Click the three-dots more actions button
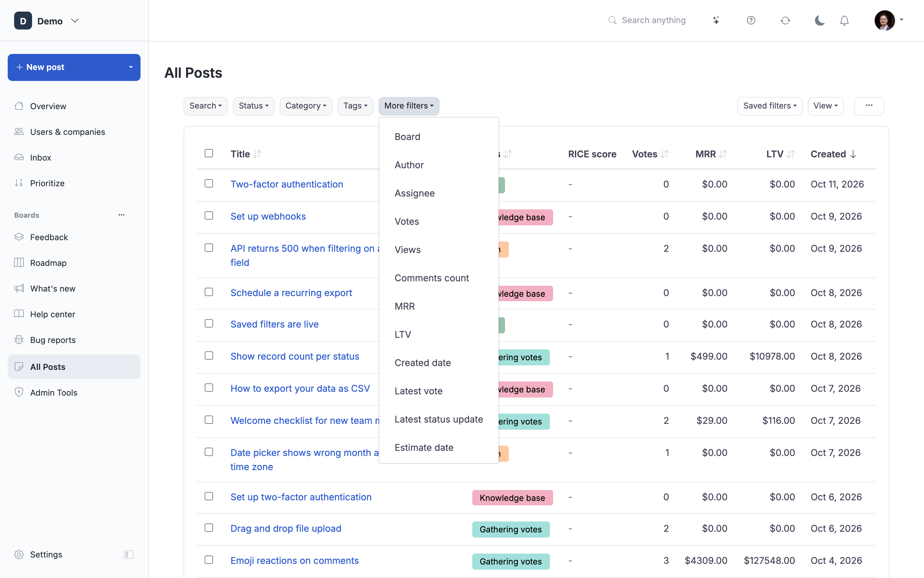The image size is (924, 578). coord(868,106)
